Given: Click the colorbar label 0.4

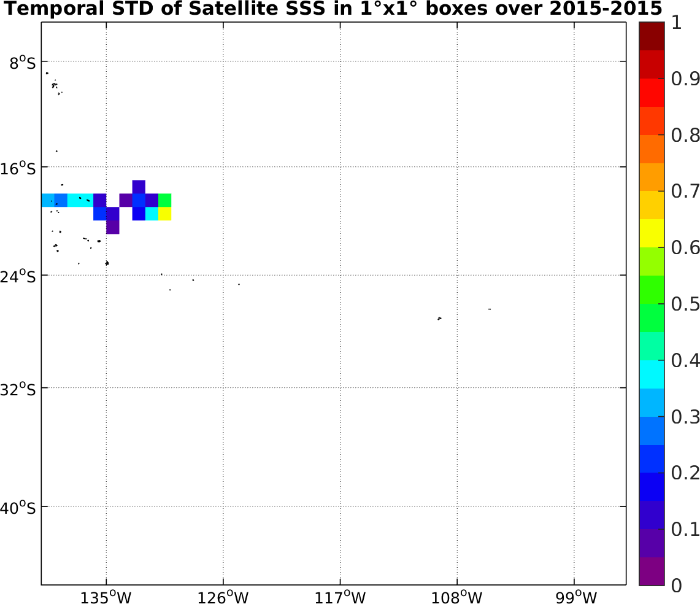Looking at the screenshot, I should click(685, 360).
